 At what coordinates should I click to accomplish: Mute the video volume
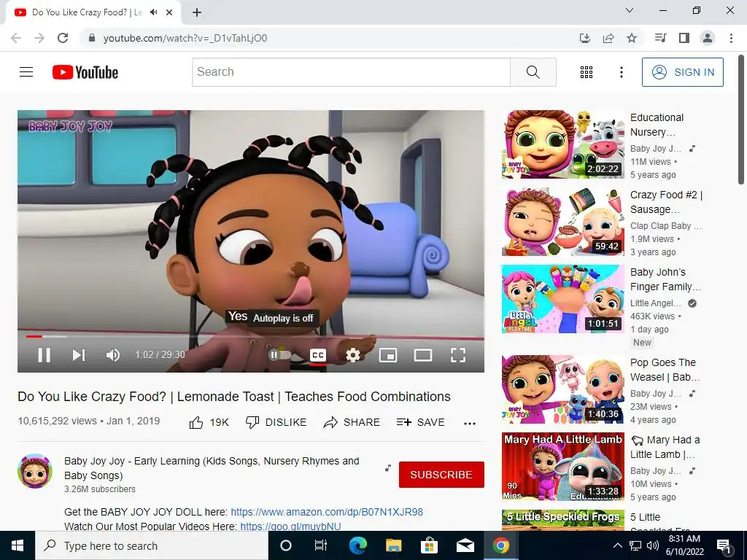[113, 355]
